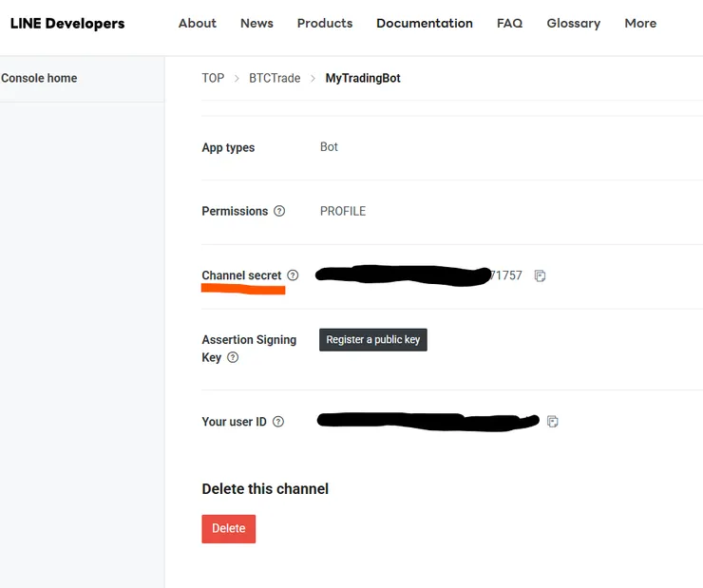Click Assertion Signing Key help icon
Viewport: 703px width, 588px height.
[233, 358]
